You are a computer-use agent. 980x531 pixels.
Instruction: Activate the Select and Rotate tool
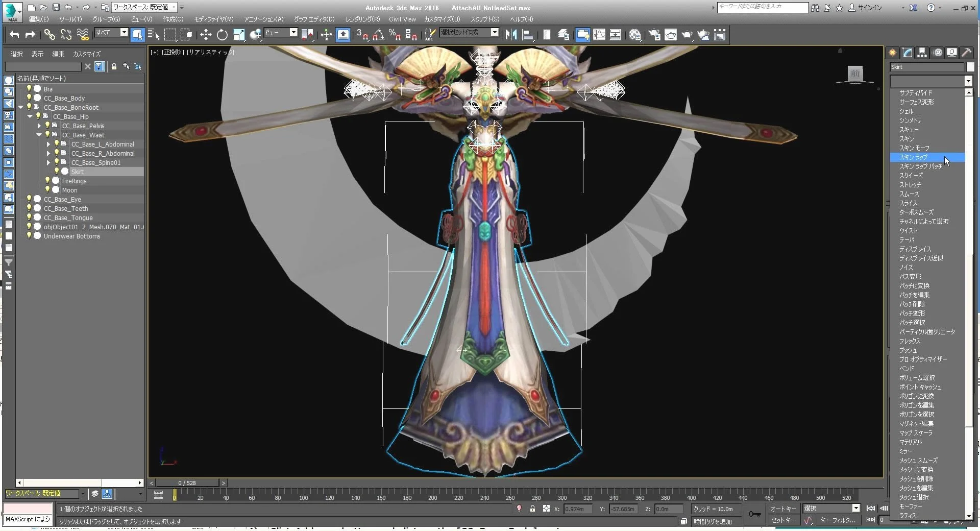(222, 35)
